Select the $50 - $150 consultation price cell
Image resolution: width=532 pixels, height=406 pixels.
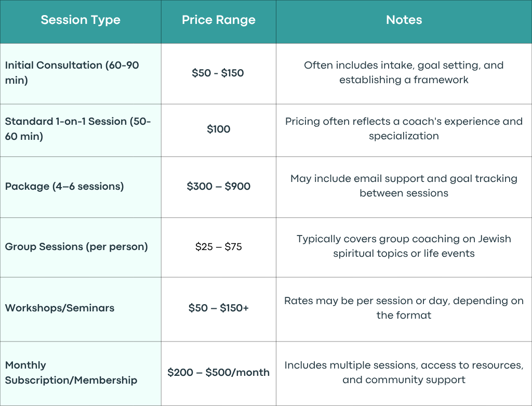coord(219,74)
